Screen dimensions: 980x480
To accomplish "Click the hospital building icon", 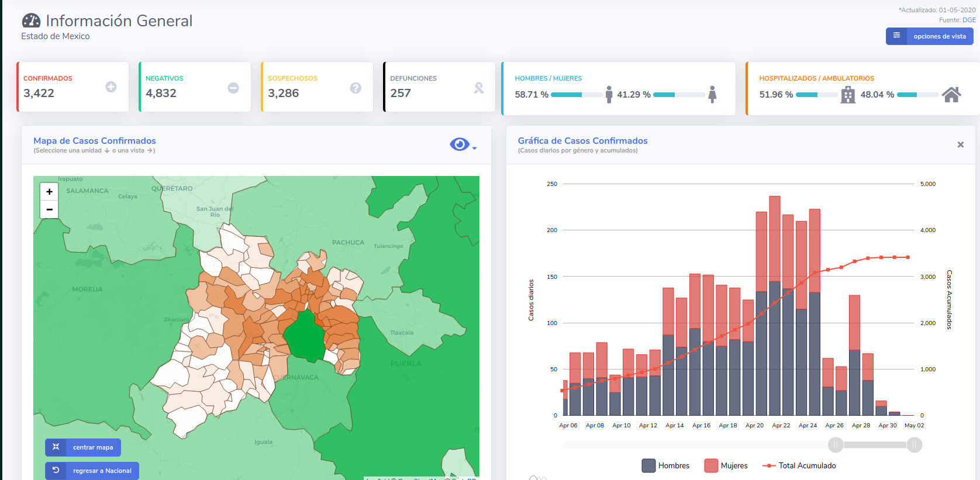I will [848, 95].
